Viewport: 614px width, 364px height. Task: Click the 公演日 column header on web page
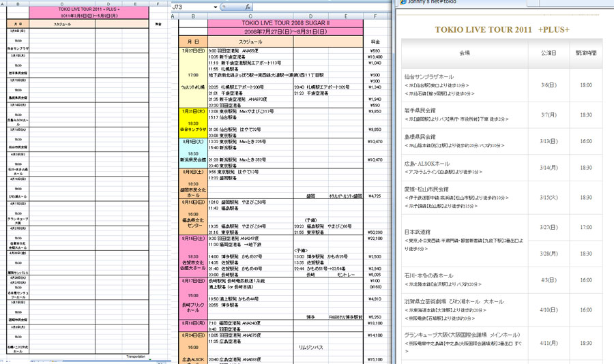549,53
